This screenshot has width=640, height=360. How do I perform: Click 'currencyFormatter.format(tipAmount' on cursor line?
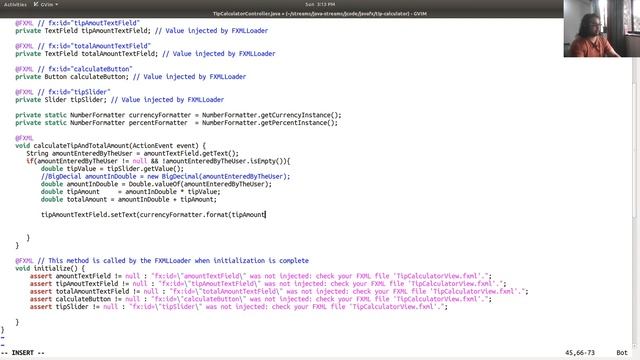coord(202,215)
